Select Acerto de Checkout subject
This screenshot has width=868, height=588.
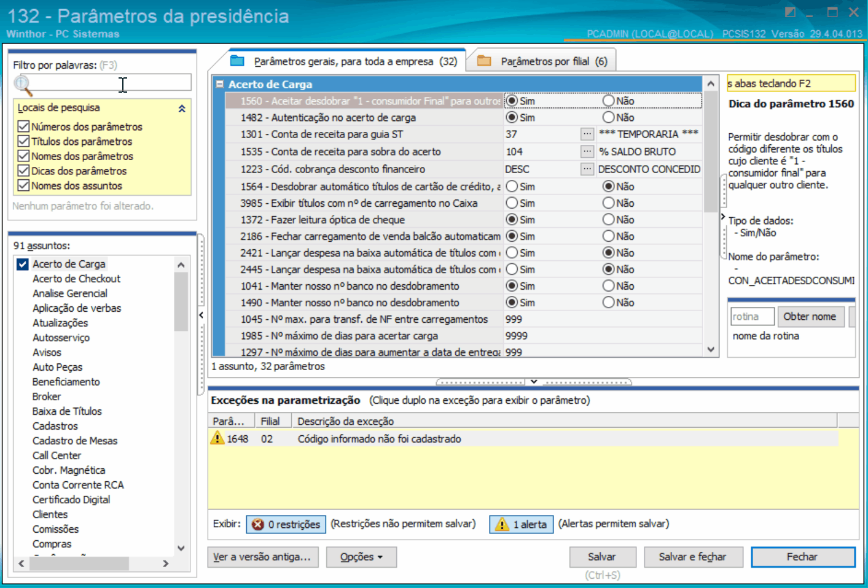[x=76, y=279]
